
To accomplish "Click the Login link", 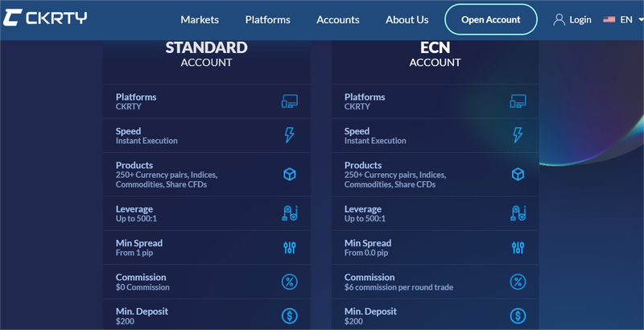I will click(580, 19).
